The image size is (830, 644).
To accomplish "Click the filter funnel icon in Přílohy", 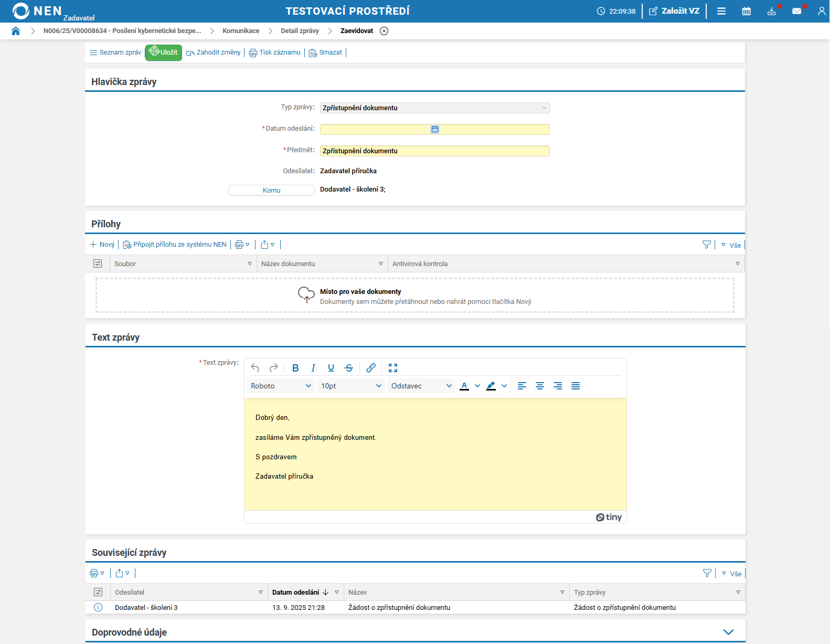I will point(706,245).
